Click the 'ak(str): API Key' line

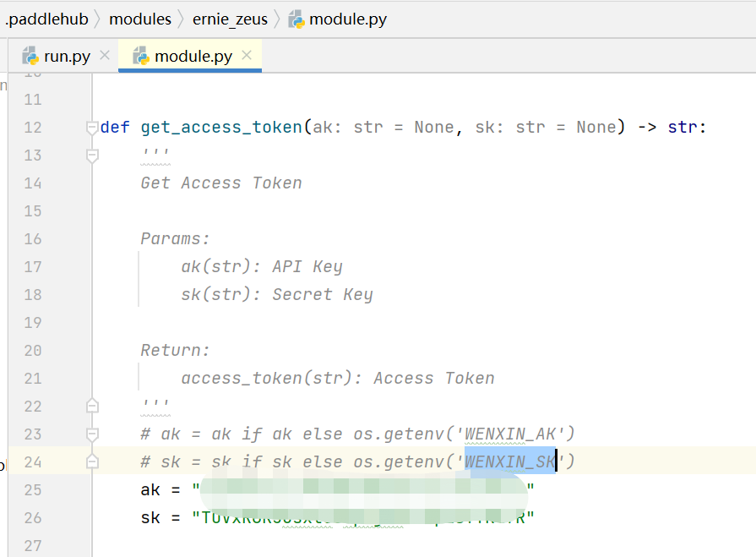(262, 267)
